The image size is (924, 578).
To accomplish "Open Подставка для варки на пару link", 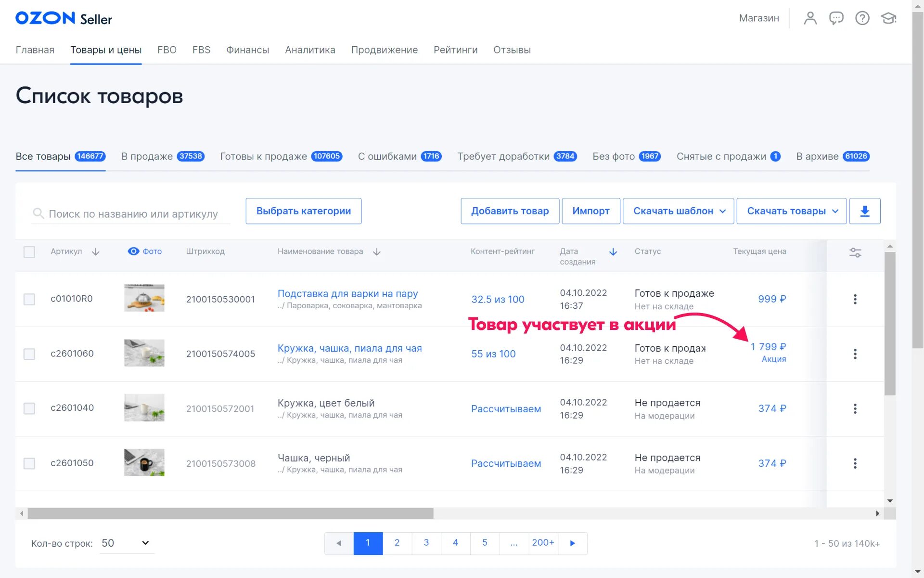I will [347, 294].
